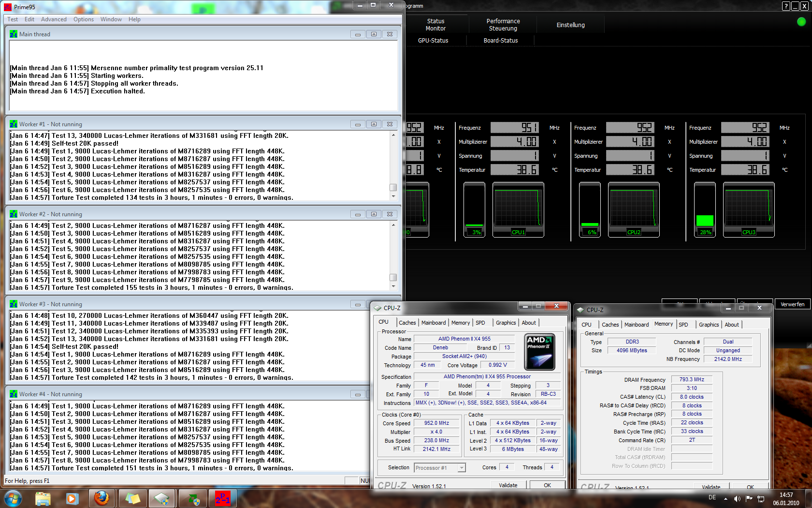The width and height of the screenshot is (812, 508).
Task: Click OK in CPU-Z processor window
Action: pyautogui.click(x=547, y=485)
